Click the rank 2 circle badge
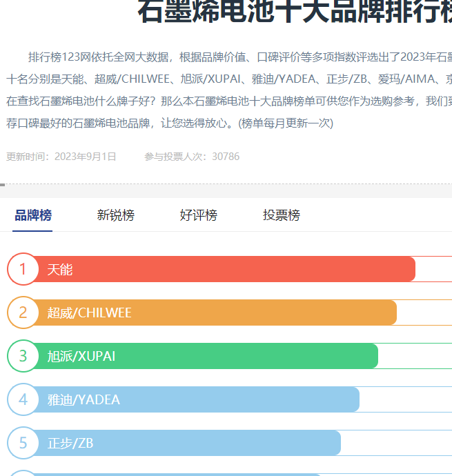 click(x=23, y=313)
